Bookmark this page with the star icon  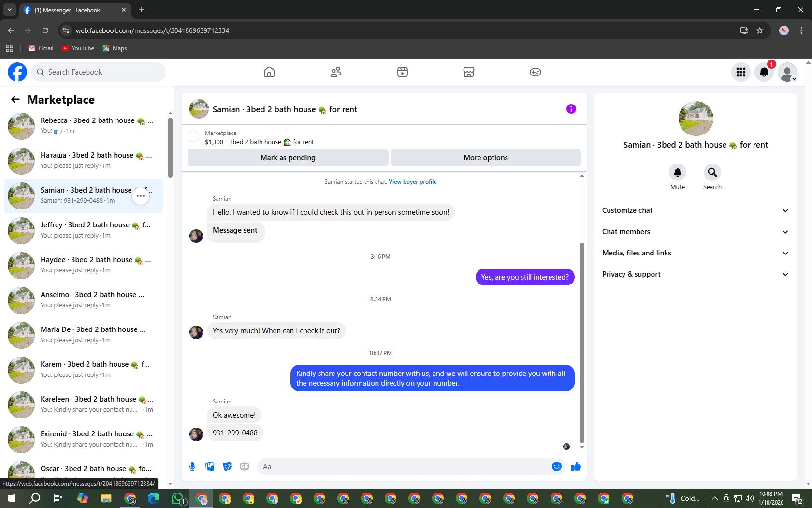tap(760, 30)
